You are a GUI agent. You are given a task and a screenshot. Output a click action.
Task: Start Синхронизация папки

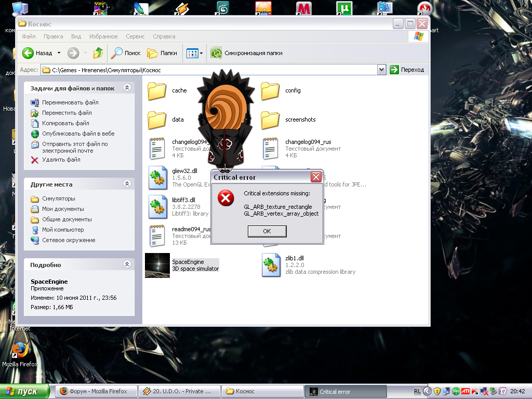point(246,53)
